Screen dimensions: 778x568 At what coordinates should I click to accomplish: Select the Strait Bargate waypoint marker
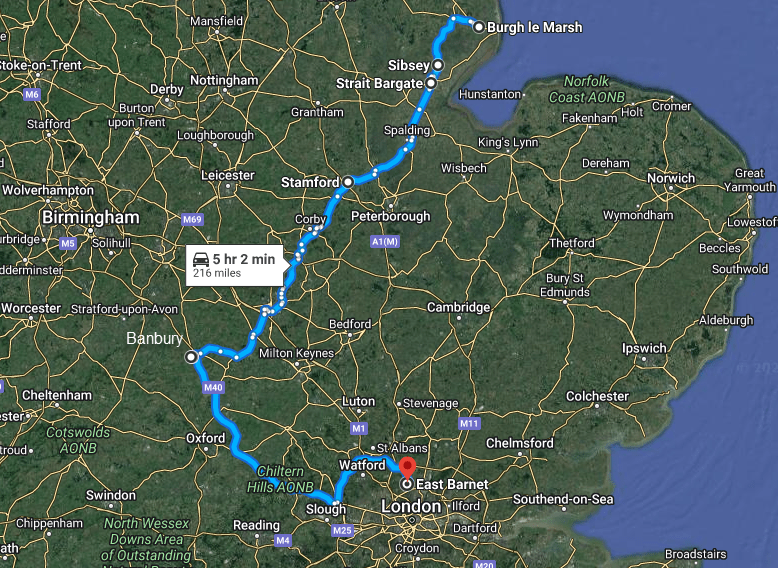431,83
